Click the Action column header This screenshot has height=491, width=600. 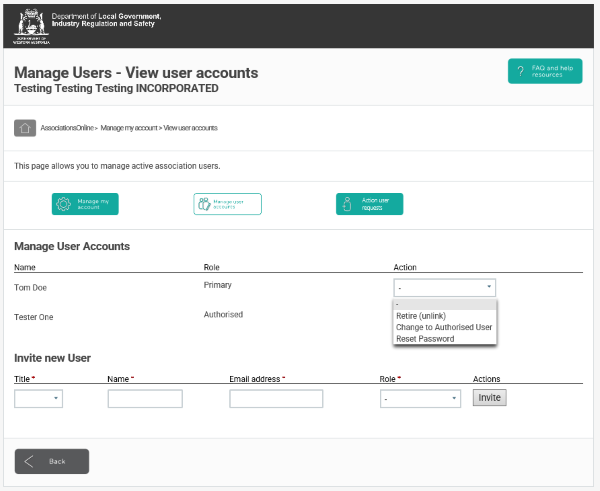(x=405, y=267)
